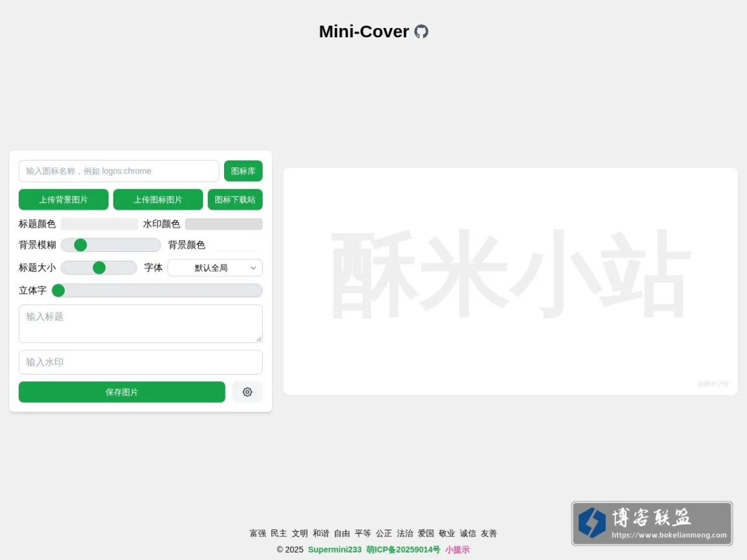Open settings with the gear icon
Screen dimensions: 747x560
pyautogui.click(x=247, y=392)
